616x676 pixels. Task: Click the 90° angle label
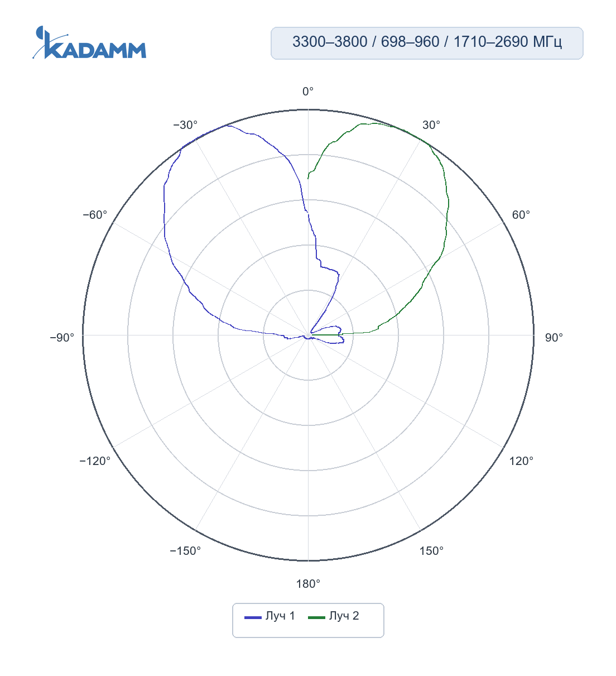554,338
